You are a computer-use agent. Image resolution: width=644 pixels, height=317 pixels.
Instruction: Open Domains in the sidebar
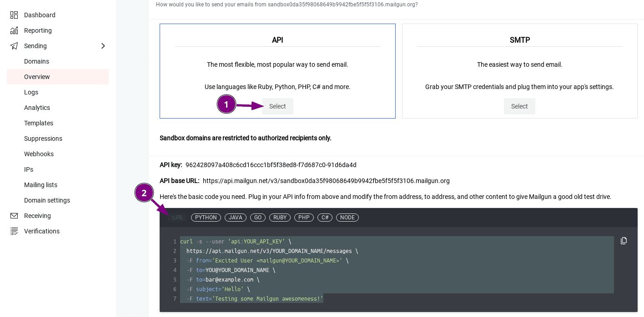[36, 61]
